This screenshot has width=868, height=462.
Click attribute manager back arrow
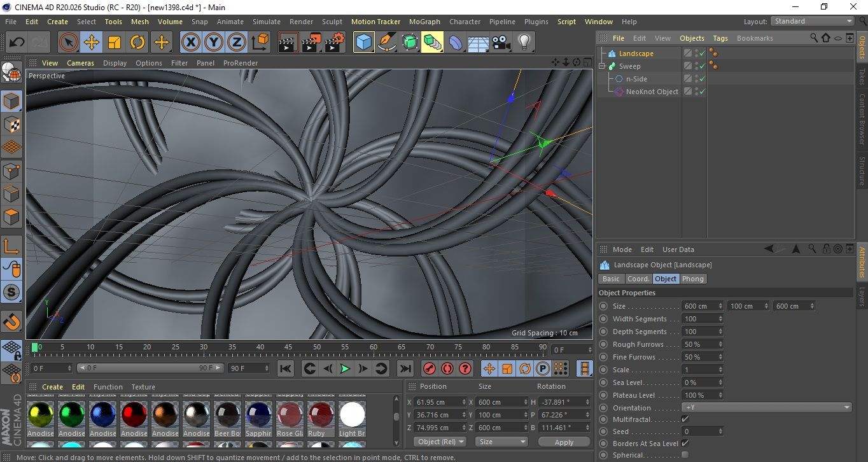click(x=770, y=249)
